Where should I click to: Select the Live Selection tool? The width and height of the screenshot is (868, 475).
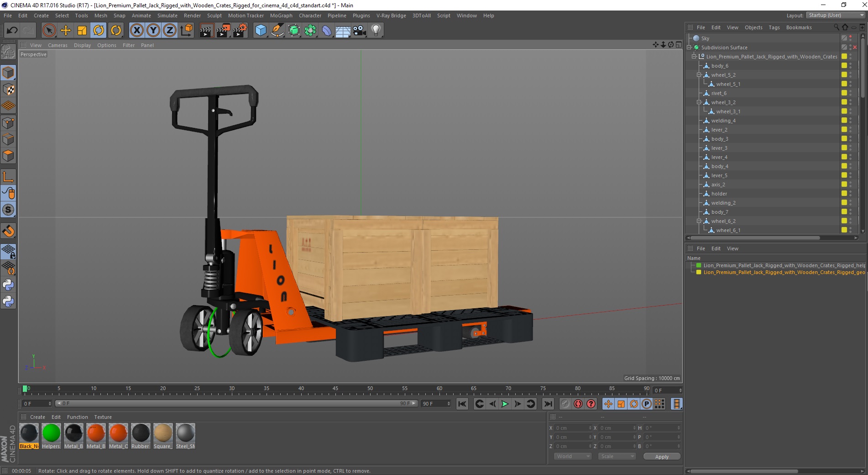coord(49,31)
